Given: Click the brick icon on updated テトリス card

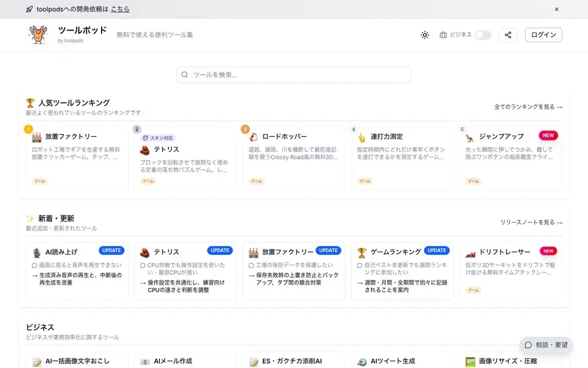Looking at the screenshot, I should tap(145, 253).
